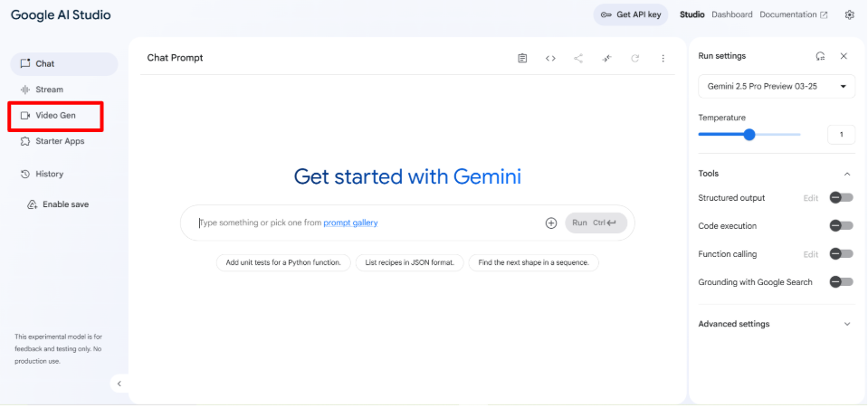Open the prompt gallery link

(x=350, y=223)
